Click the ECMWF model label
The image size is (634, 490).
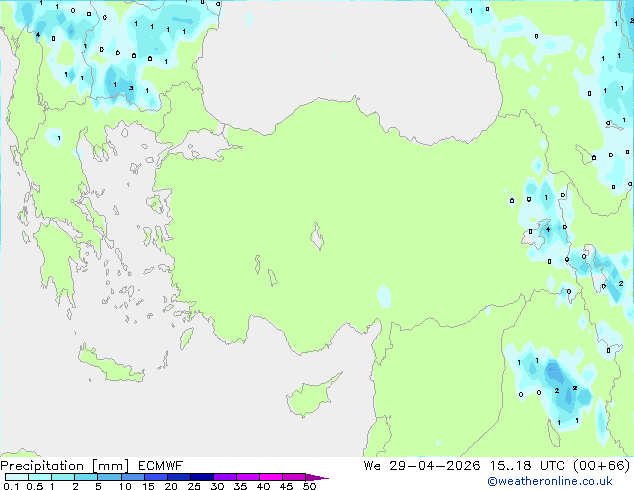point(161,466)
